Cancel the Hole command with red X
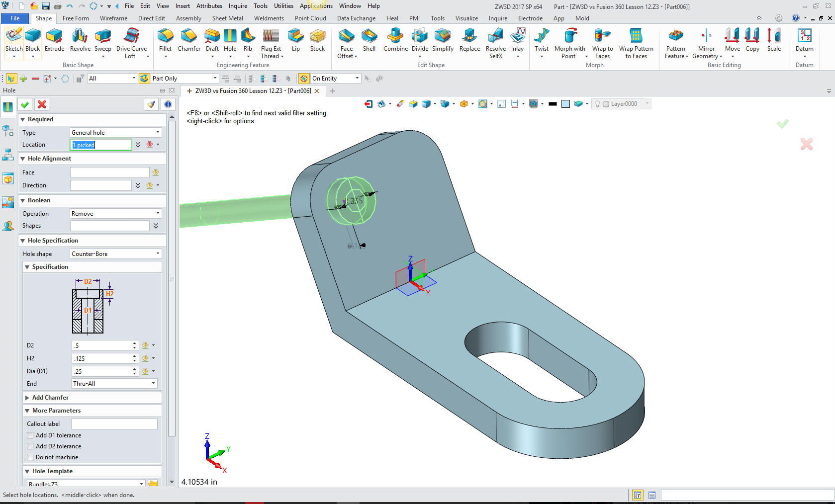Screen dimensions: 835x504 (42, 104)
